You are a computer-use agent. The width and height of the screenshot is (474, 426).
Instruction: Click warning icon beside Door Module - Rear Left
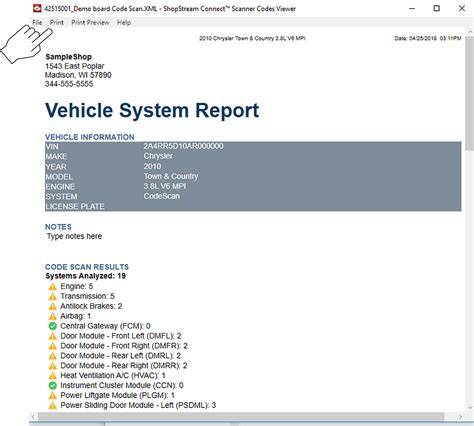53,356
